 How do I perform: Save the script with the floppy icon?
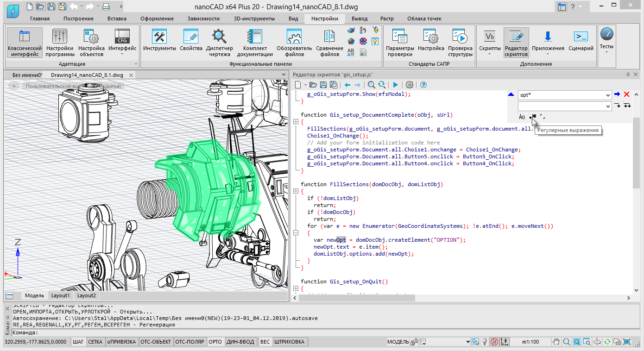(323, 85)
